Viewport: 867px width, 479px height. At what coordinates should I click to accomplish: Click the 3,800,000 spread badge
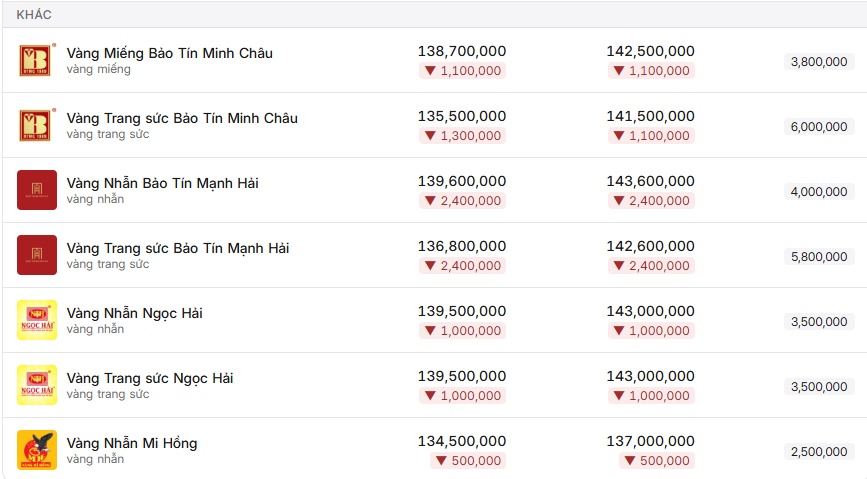pyautogui.click(x=819, y=61)
